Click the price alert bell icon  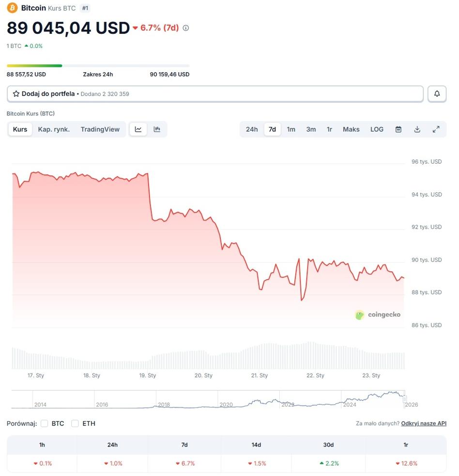click(x=437, y=94)
